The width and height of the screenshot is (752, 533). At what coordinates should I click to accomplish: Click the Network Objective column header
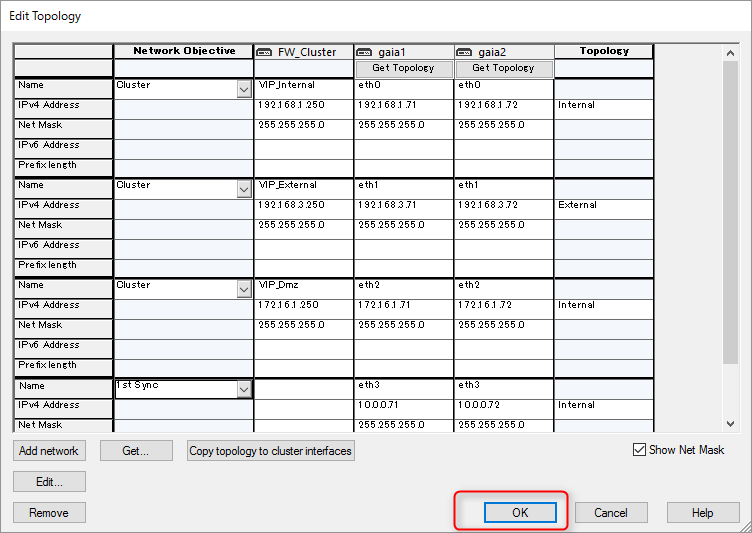(184, 51)
